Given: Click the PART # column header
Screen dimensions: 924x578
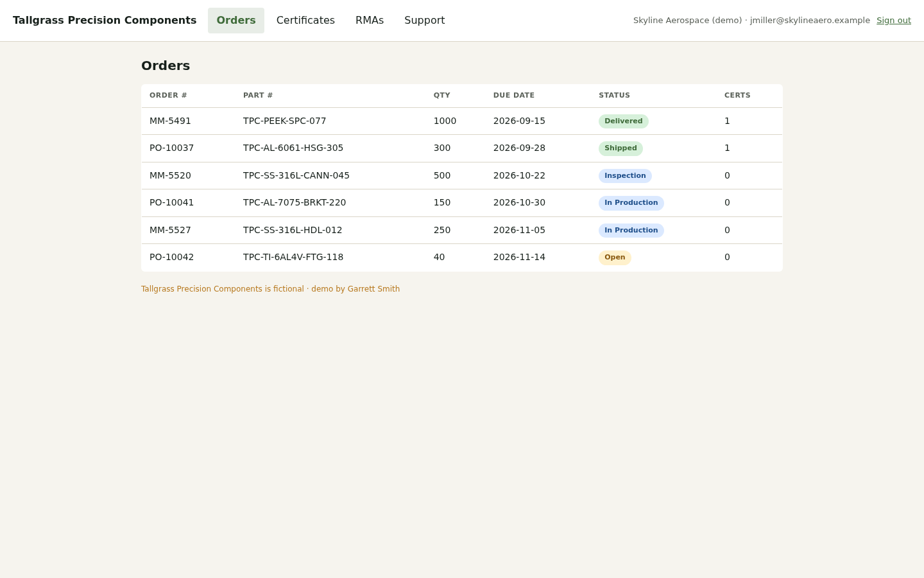Looking at the screenshot, I should [258, 95].
